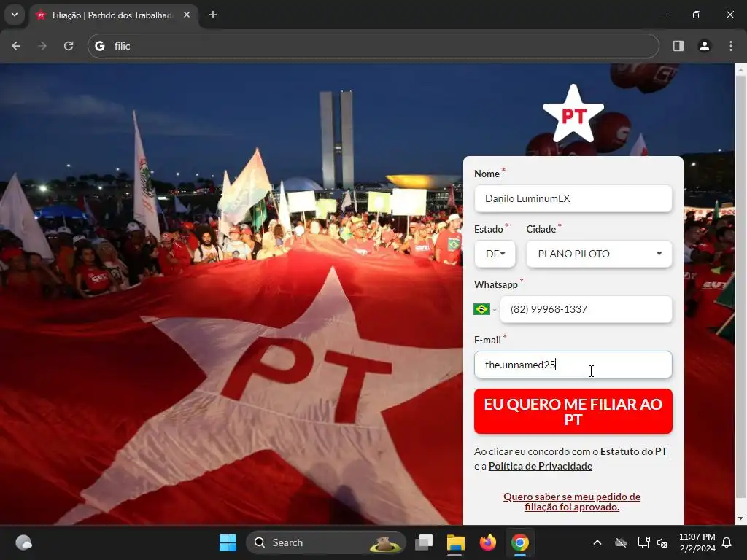747x560 pixels.
Task: Click the network status tray icon
Action: point(643,542)
